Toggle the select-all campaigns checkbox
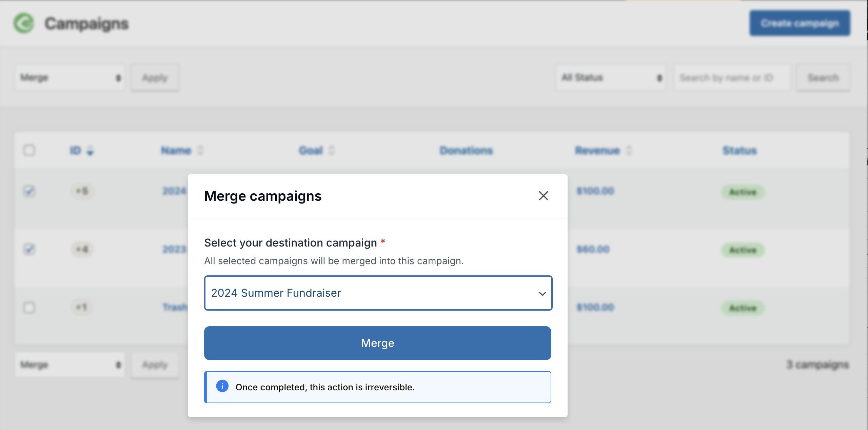The image size is (868, 430). pyautogui.click(x=30, y=151)
